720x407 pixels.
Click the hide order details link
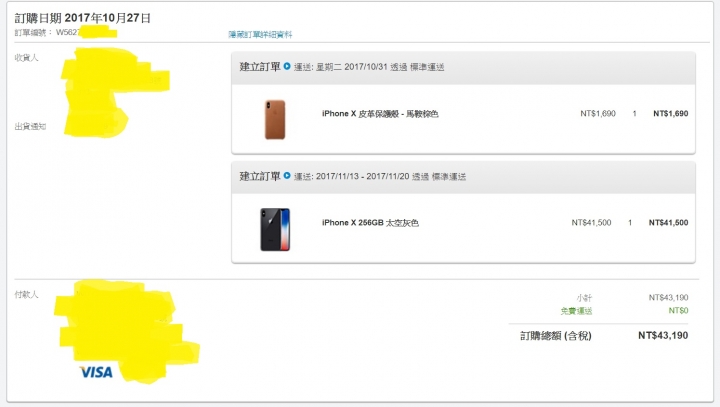tap(260, 34)
